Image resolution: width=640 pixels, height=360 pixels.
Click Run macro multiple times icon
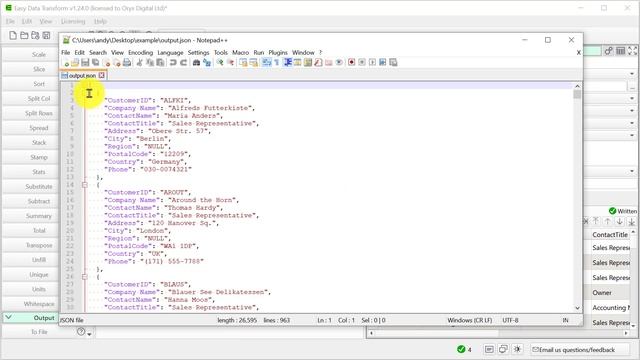(x=382, y=62)
